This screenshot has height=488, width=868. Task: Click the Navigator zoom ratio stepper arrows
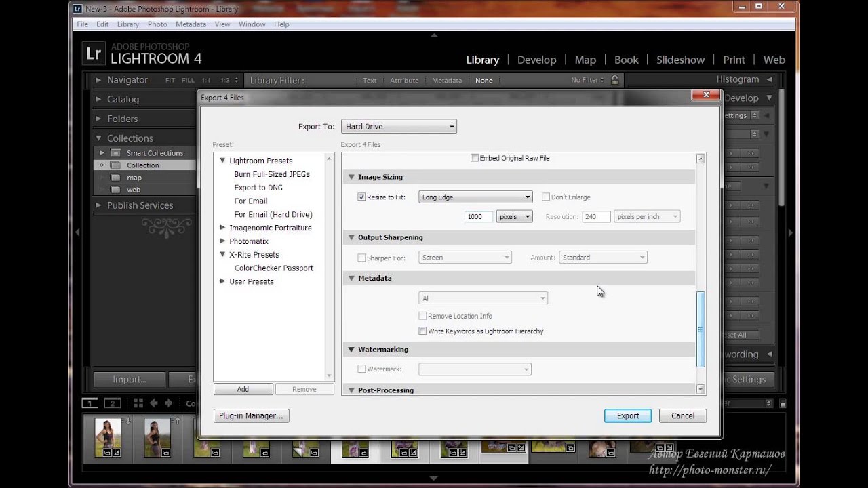coord(236,80)
